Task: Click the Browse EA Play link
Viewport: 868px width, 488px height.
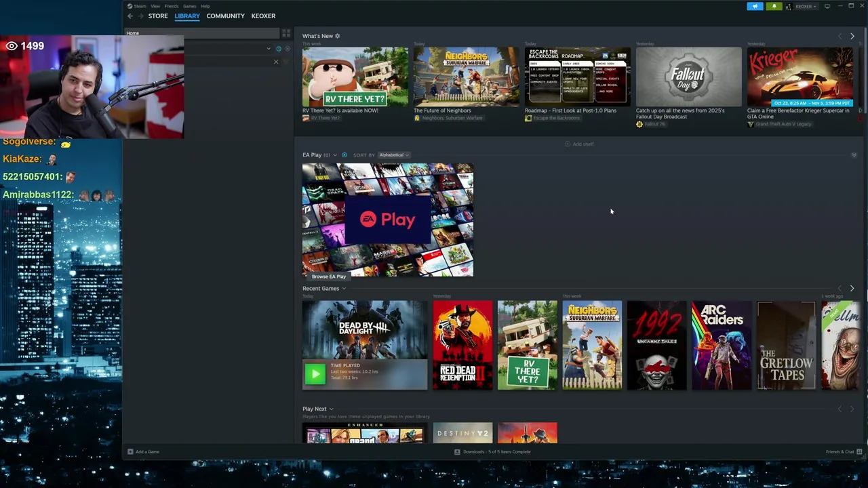Action: (328, 277)
